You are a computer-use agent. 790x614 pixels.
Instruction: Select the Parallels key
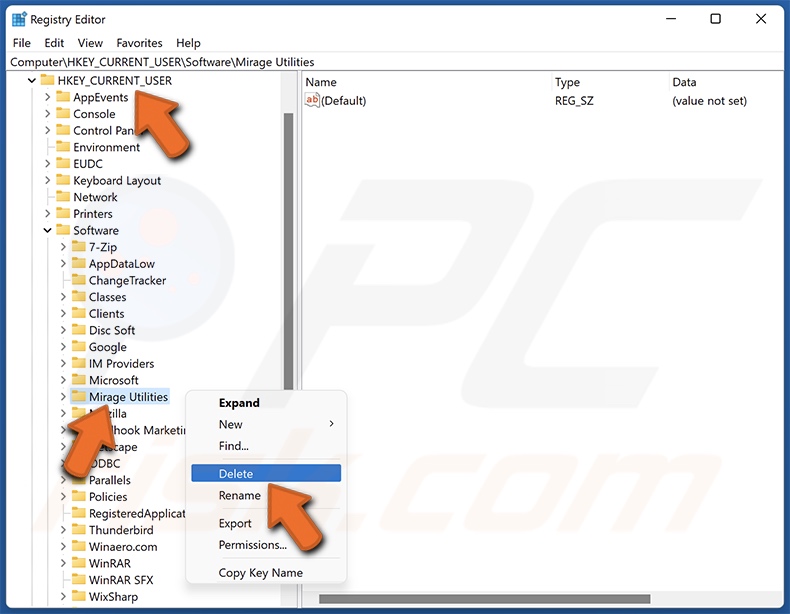pyautogui.click(x=109, y=480)
